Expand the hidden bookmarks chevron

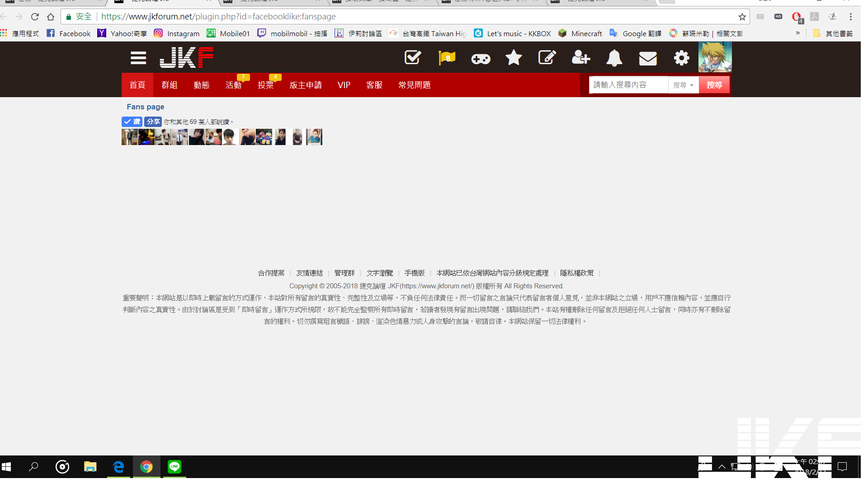click(797, 33)
